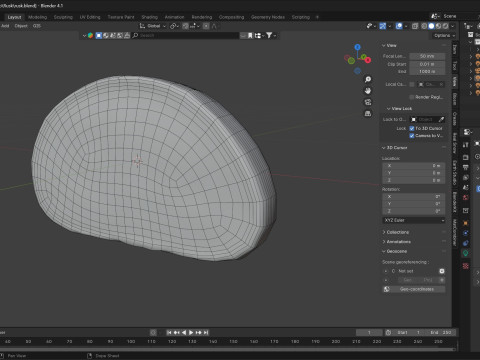Click the asset library icon in the asset shelf
This screenshot has height=360, width=480.
pyautogui.click(x=90, y=35)
